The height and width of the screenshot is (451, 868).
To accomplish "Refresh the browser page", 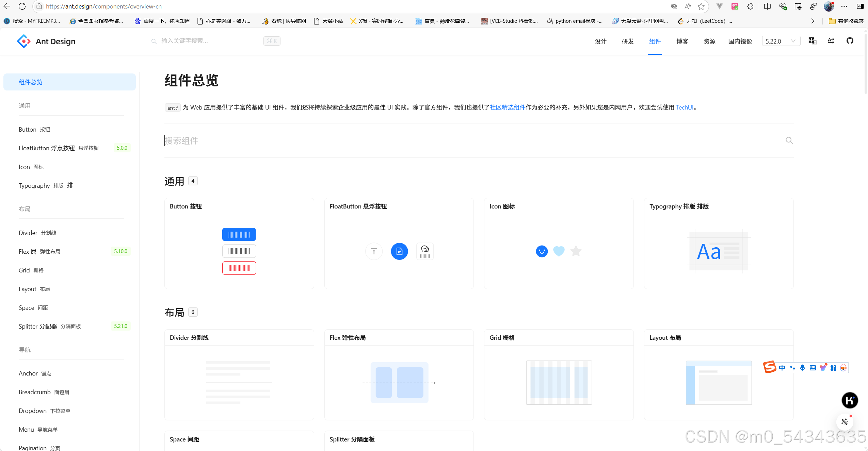I will [x=22, y=6].
